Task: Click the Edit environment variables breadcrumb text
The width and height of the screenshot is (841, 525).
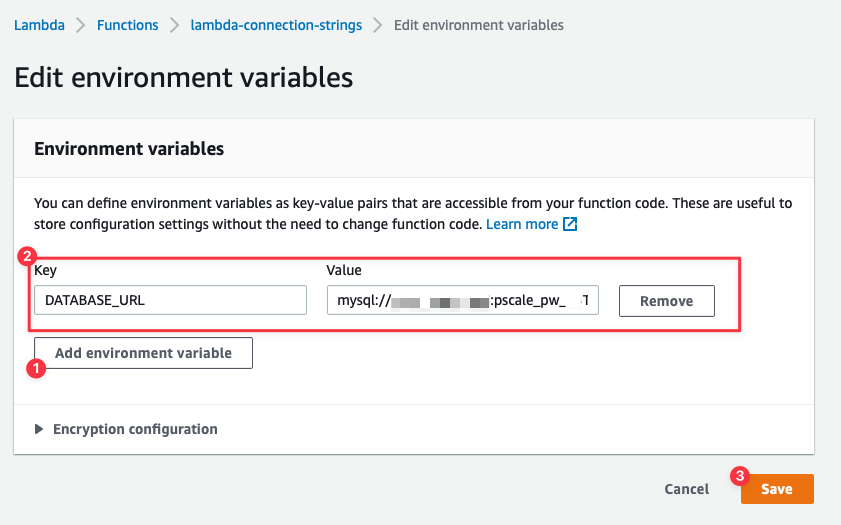Action: coord(479,25)
